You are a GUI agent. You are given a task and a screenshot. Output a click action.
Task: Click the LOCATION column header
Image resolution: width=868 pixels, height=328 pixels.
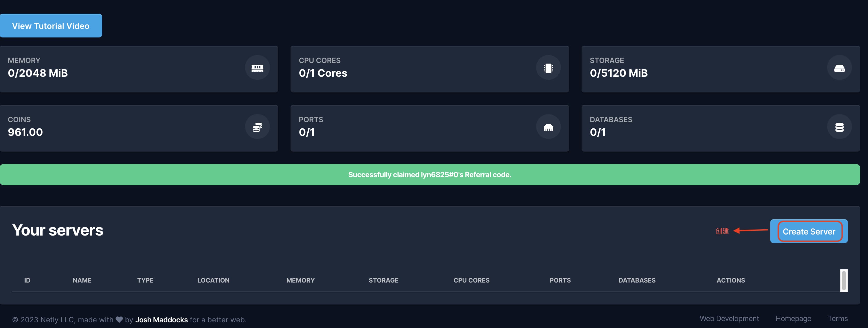213,280
